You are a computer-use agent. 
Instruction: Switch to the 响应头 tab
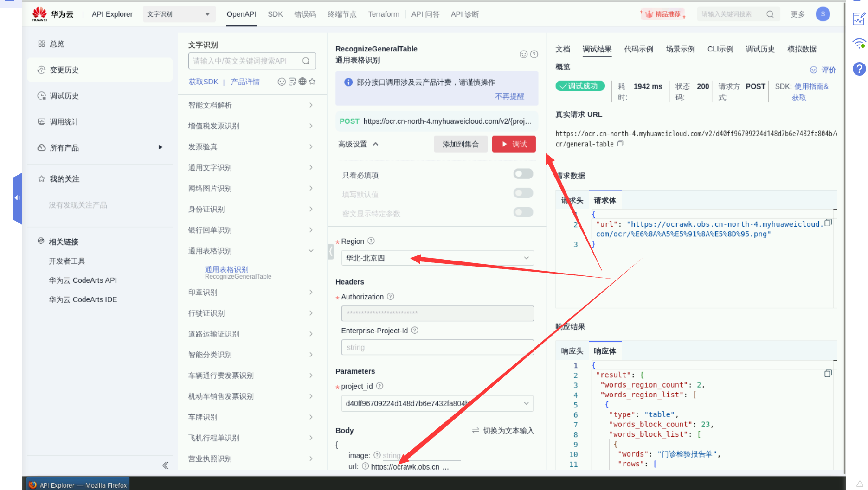tap(572, 351)
